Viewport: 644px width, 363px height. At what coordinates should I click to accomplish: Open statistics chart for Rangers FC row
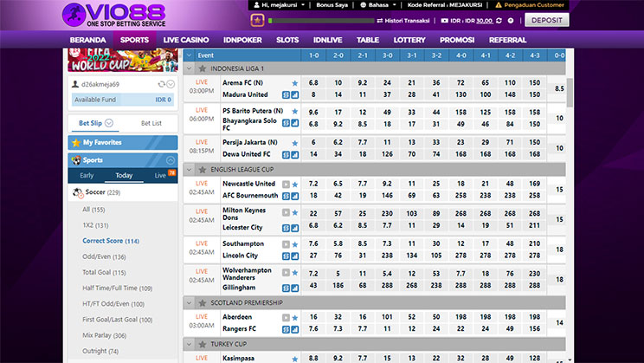[295, 329]
